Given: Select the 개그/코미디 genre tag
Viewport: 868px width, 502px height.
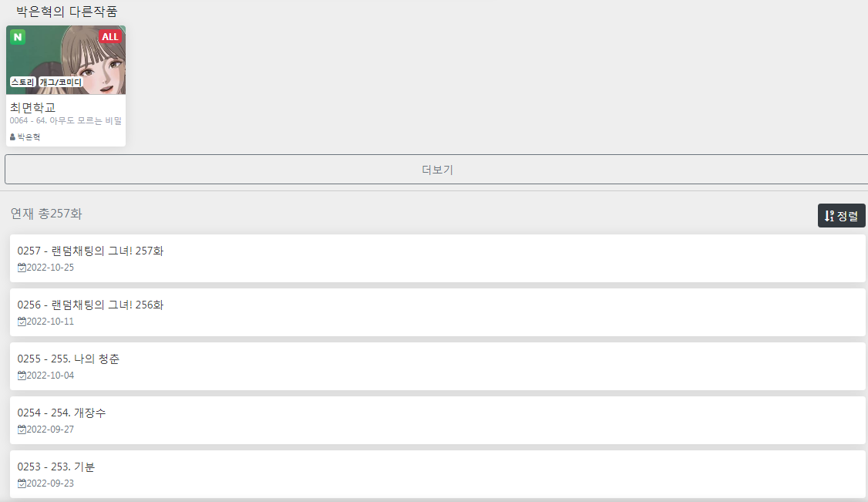Looking at the screenshot, I should pyautogui.click(x=60, y=82).
